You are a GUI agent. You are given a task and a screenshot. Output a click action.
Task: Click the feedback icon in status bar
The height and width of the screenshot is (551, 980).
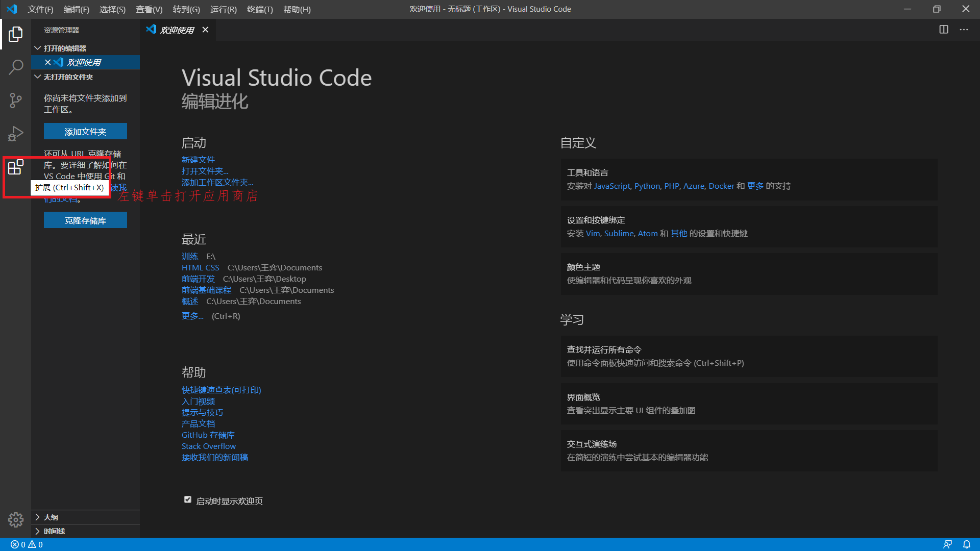948,544
